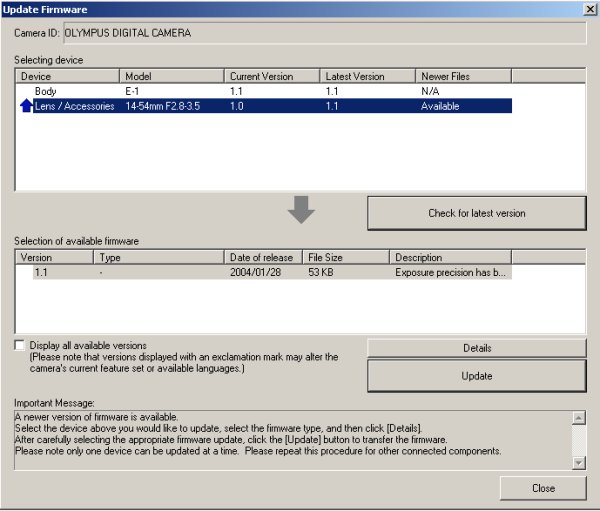Click the Close button
The image size is (600, 511).
click(543, 488)
